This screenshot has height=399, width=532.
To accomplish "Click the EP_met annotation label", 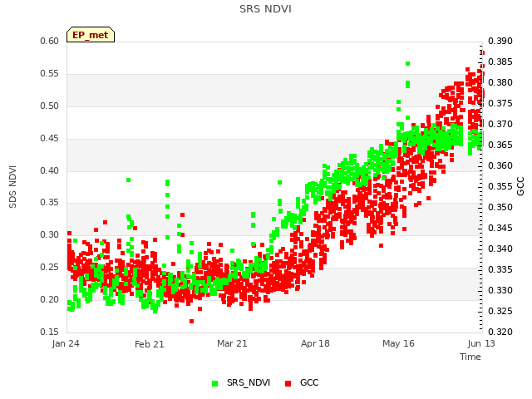I will [x=91, y=35].
